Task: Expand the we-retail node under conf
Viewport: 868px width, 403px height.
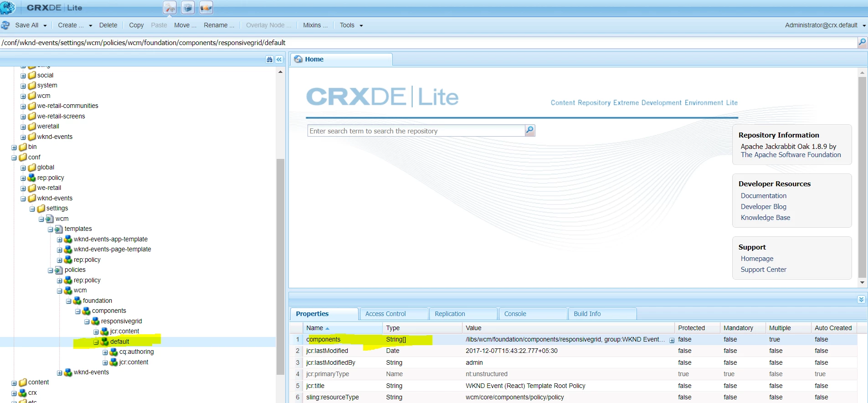Action: coord(23,189)
